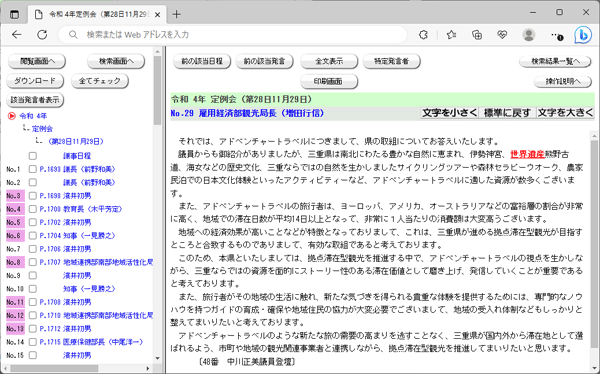600x374 pixels.
Task: Open the browser extensions puzzle icon
Action: pos(423,35)
